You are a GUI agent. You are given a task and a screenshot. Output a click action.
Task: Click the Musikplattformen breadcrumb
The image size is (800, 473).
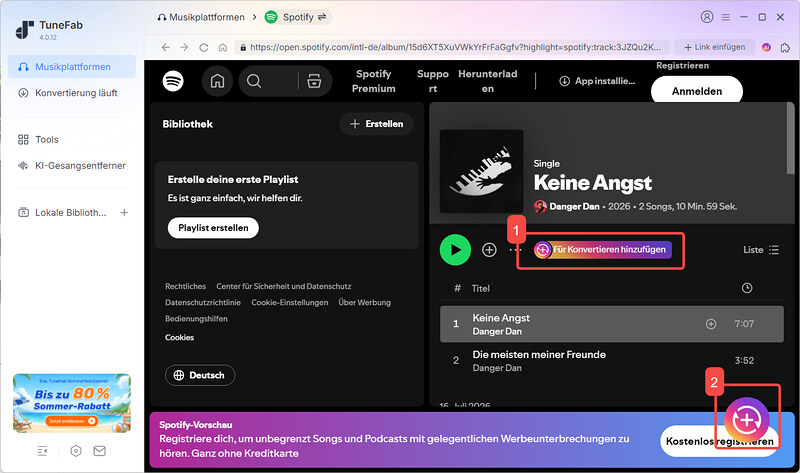201,17
